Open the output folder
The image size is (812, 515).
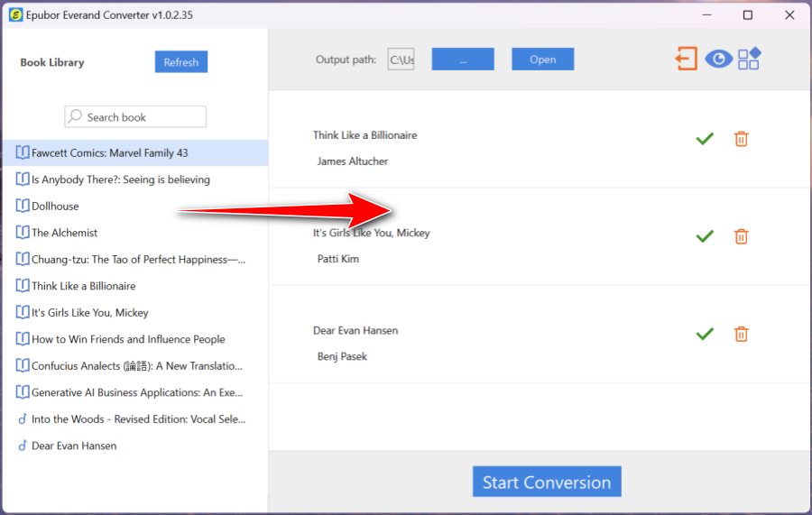[543, 59]
